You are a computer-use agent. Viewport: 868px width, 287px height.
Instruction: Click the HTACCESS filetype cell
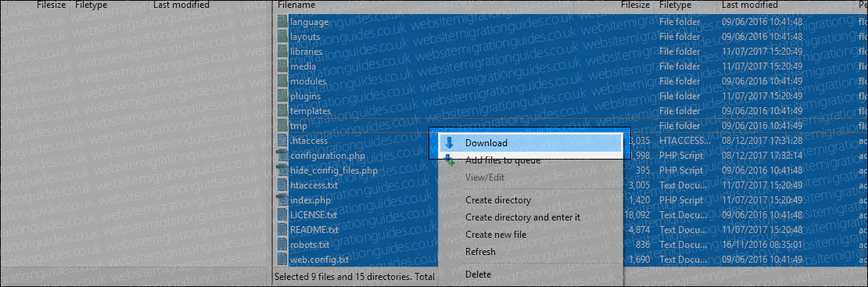click(x=685, y=141)
